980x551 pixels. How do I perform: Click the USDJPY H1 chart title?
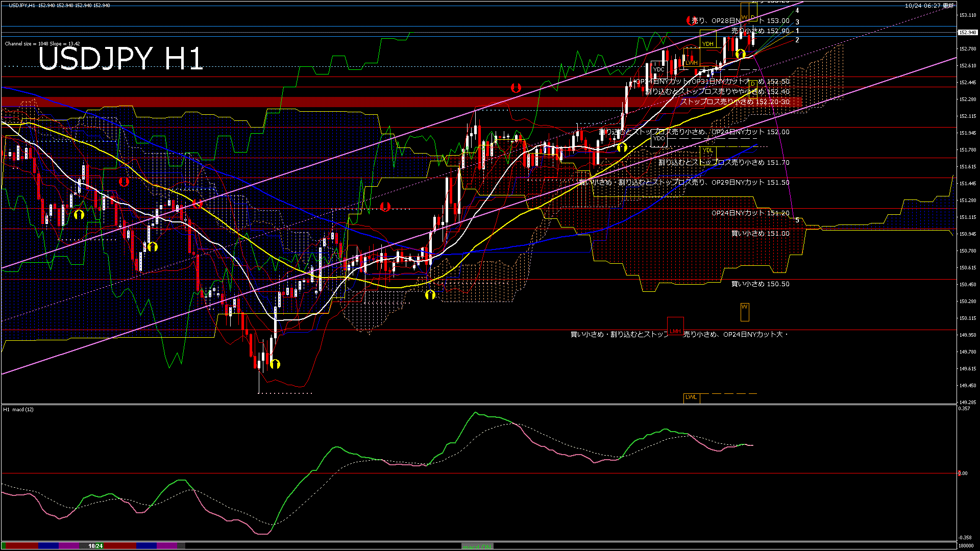pos(120,59)
